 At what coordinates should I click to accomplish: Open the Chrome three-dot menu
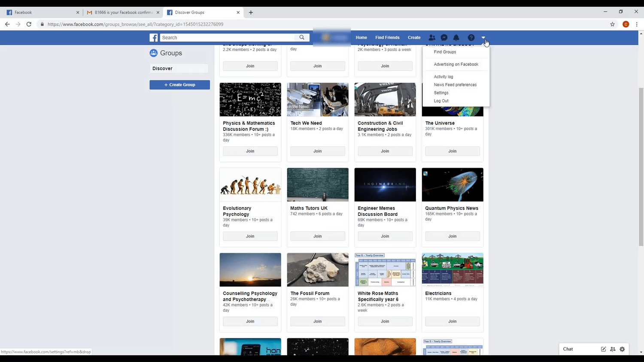(x=637, y=24)
